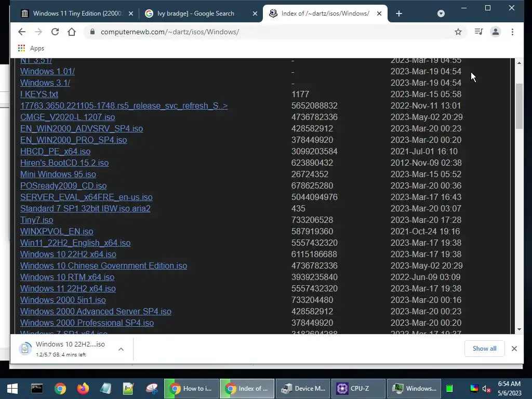Switch to the 'Windows...' taskbar window
532x399 pixels.
click(414, 389)
